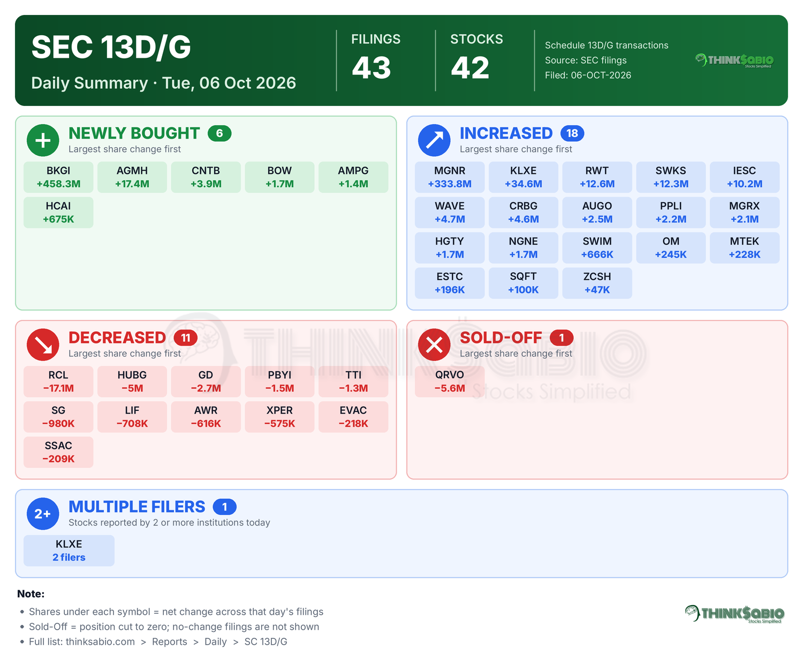
Task: Click the Increased count badge 18
Action: 572,133
